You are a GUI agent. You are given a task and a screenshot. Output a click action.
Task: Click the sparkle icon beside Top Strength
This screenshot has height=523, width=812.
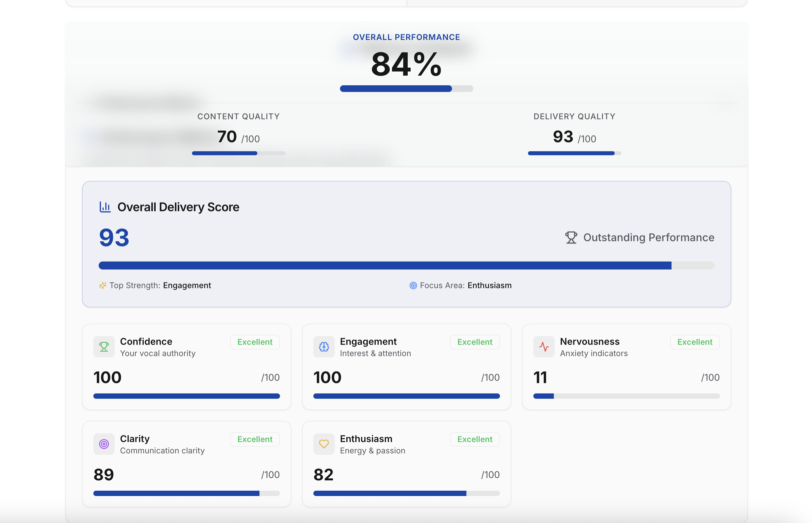tap(102, 285)
